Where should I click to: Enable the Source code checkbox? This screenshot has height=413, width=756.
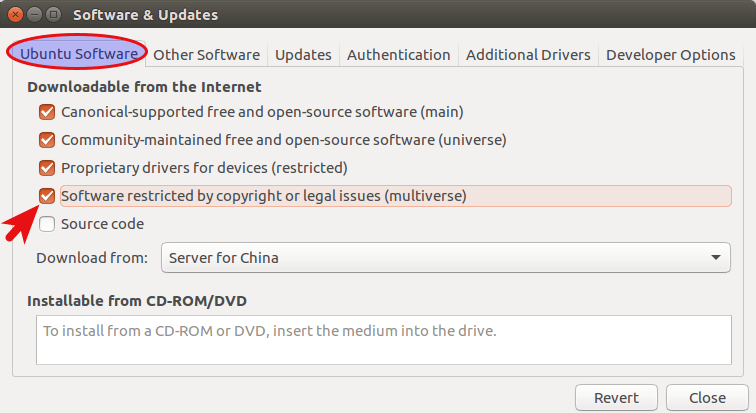click(x=47, y=224)
